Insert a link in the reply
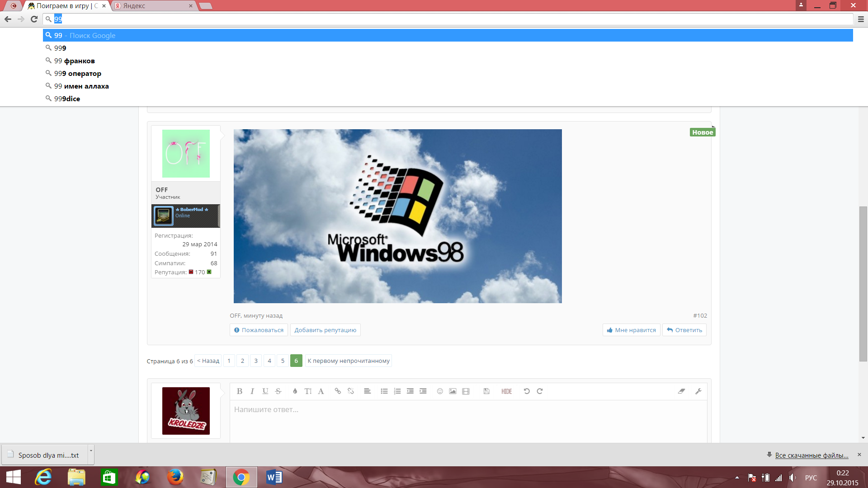The height and width of the screenshot is (488, 868). pos(338,391)
